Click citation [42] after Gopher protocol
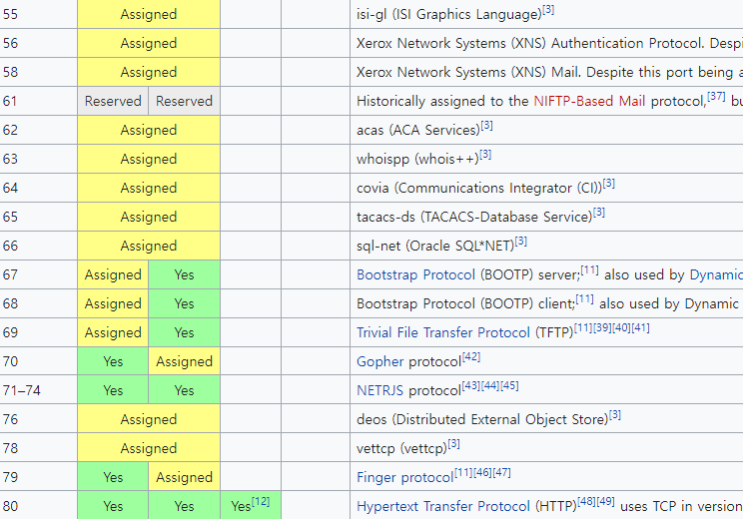Image resolution: width=743 pixels, height=519 pixels. [x=471, y=356]
